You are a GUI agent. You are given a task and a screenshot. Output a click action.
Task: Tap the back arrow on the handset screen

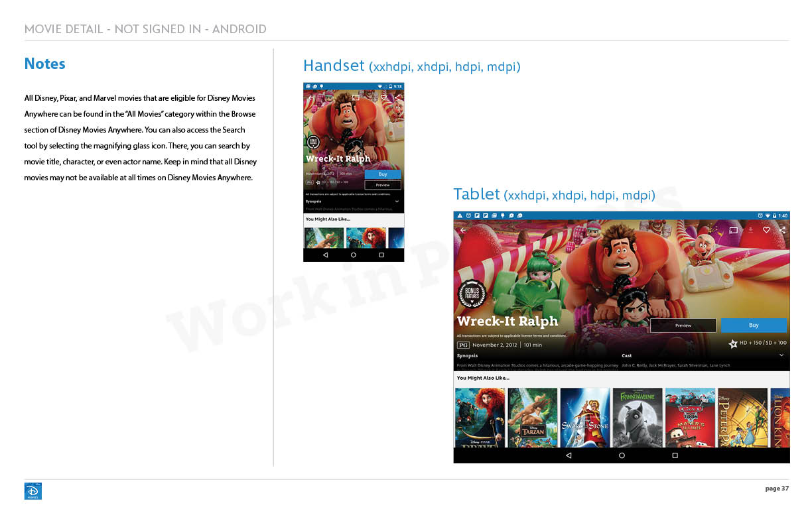[310, 97]
